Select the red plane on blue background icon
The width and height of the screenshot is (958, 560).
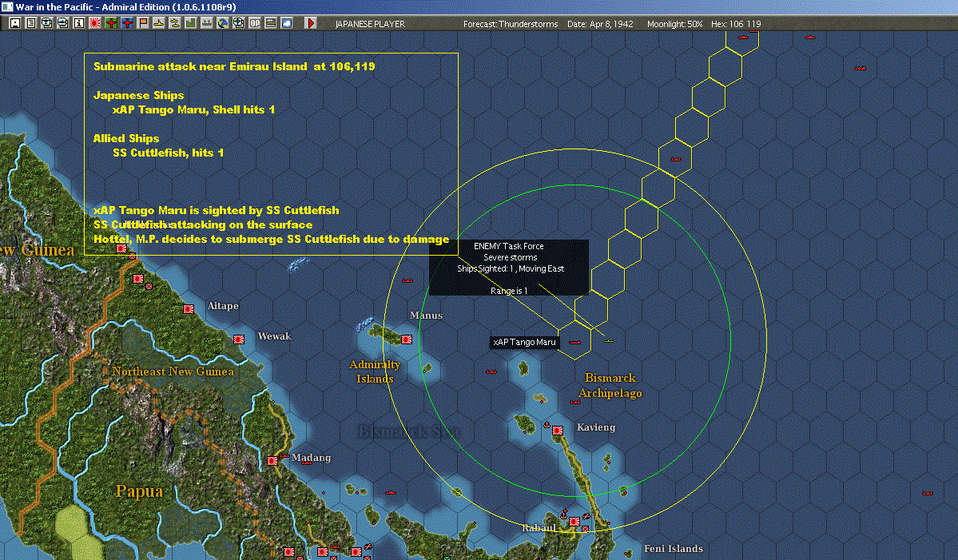[x=126, y=23]
